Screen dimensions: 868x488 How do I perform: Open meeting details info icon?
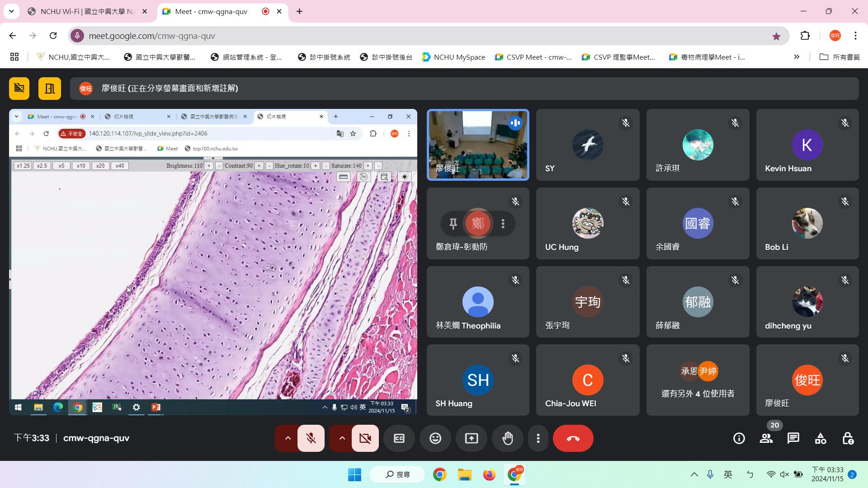pyautogui.click(x=739, y=438)
